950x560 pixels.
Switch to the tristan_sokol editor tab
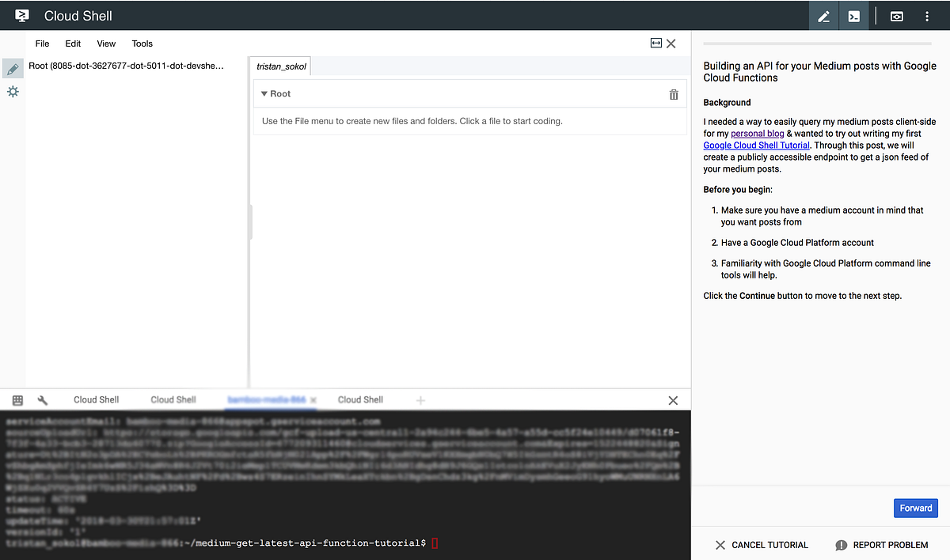[x=279, y=66]
